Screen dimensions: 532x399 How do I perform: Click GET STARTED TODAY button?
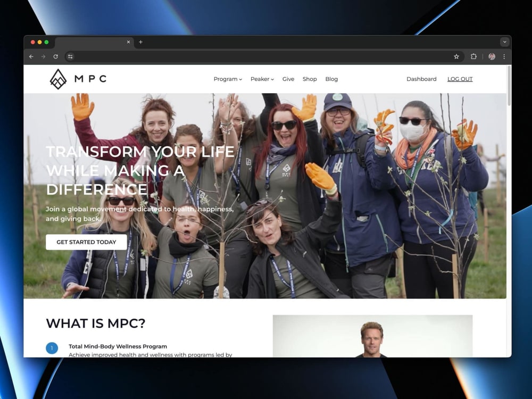click(x=86, y=242)
